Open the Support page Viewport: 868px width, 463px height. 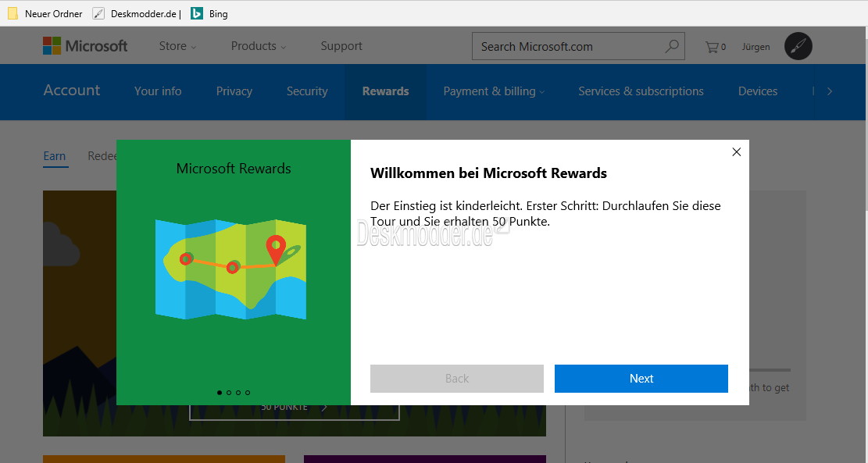(341, 47)
